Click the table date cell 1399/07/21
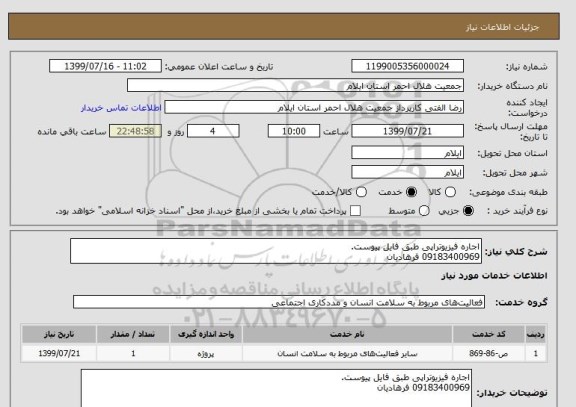576x407 pixels. click(59, 354)
